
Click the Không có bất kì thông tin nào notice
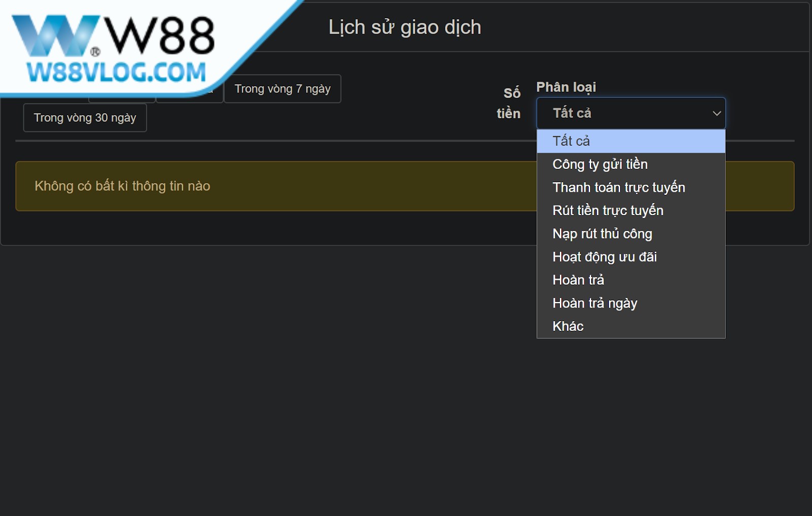(x=404, y=186)
